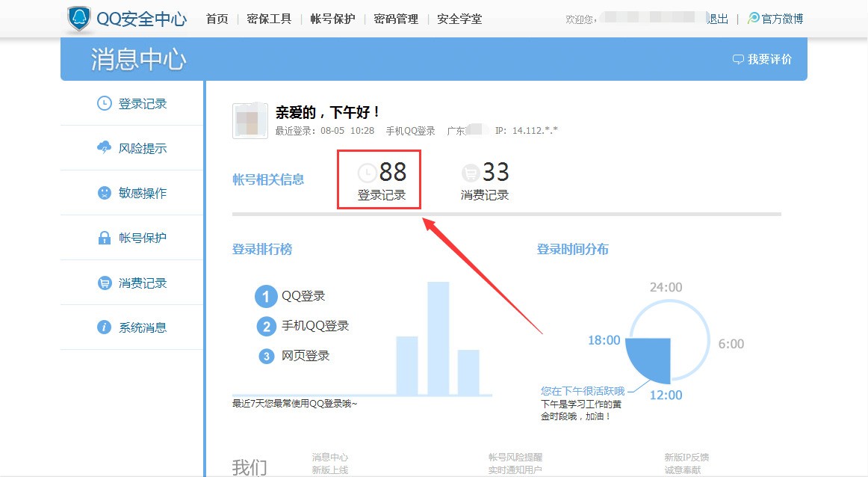Click the clock icon beside 88

367,173
